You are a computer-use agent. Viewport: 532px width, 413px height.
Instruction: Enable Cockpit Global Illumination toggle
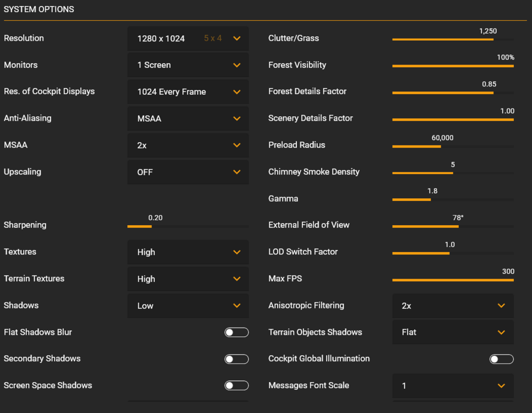501,359
